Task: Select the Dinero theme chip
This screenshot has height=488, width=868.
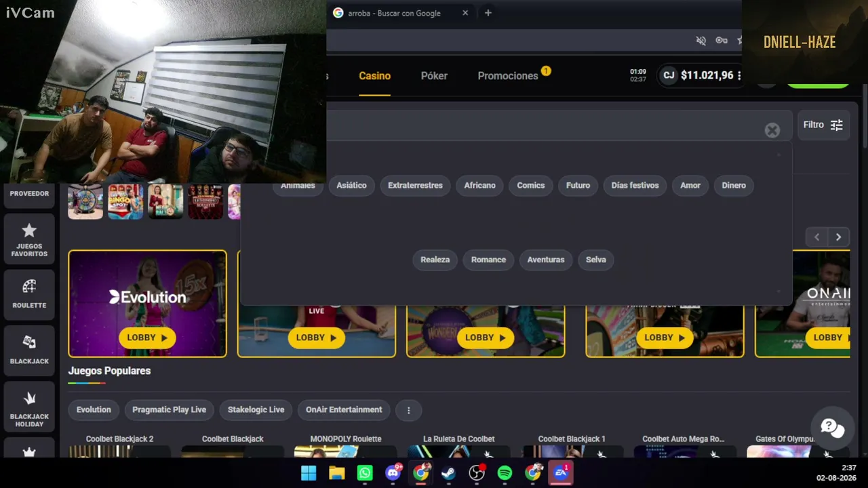Action: point(734,186)
